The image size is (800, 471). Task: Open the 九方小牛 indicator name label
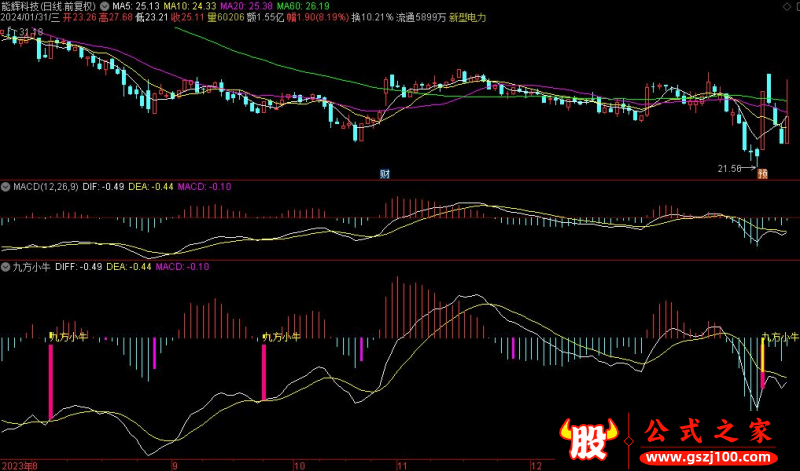pyautogui.click(x=30, y=267)
